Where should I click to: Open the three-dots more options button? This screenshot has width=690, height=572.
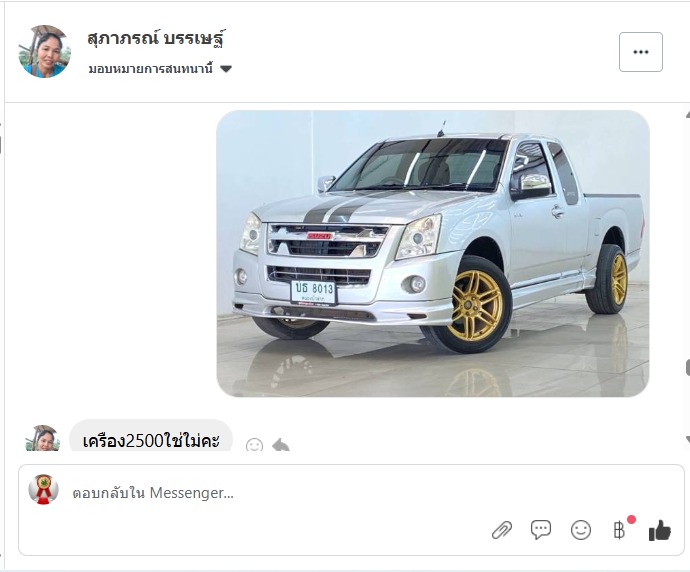pos(641,52)
